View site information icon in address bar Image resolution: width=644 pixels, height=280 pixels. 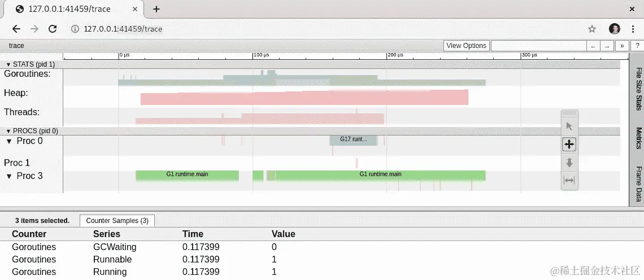(x=75, y=29)
